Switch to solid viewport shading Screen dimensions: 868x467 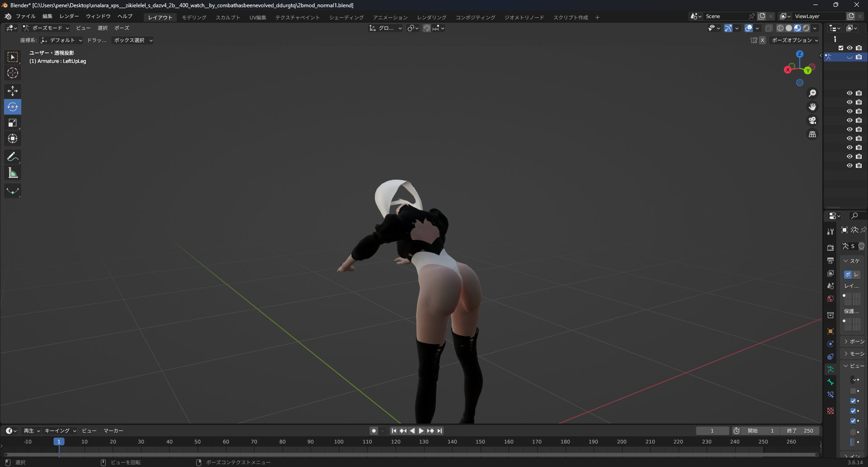point(789,28)
